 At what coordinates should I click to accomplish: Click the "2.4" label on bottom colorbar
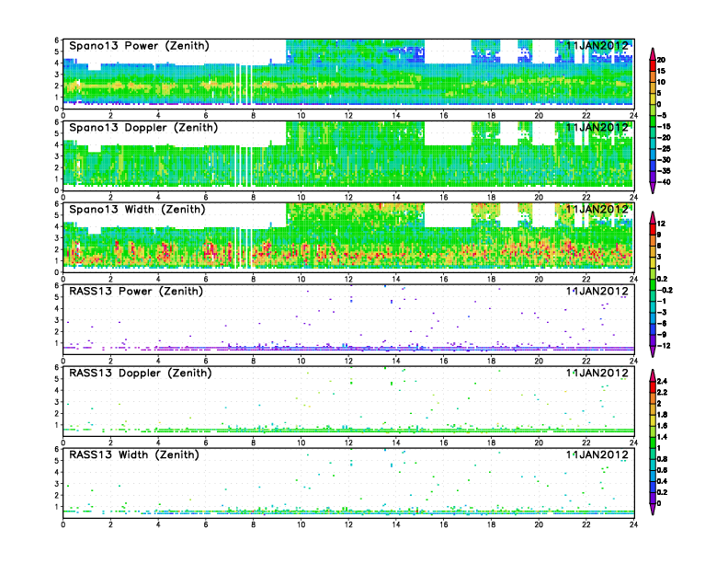pyautogui.click(x=662, y=382)
